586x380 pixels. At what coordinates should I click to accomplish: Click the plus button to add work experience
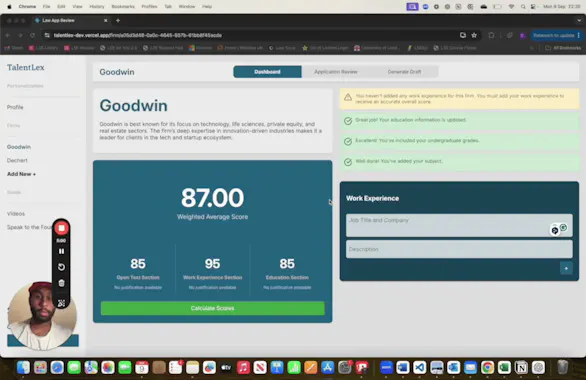[x=566, y=268]
